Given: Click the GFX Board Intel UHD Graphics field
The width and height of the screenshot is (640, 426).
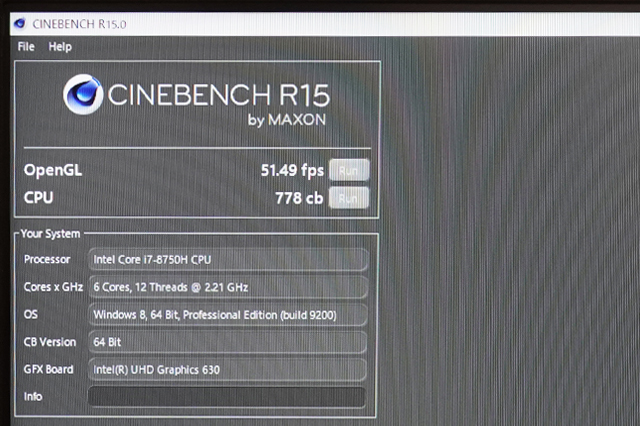Looking at the screenshot, I should pyautogui.click(x=228, y=370).
